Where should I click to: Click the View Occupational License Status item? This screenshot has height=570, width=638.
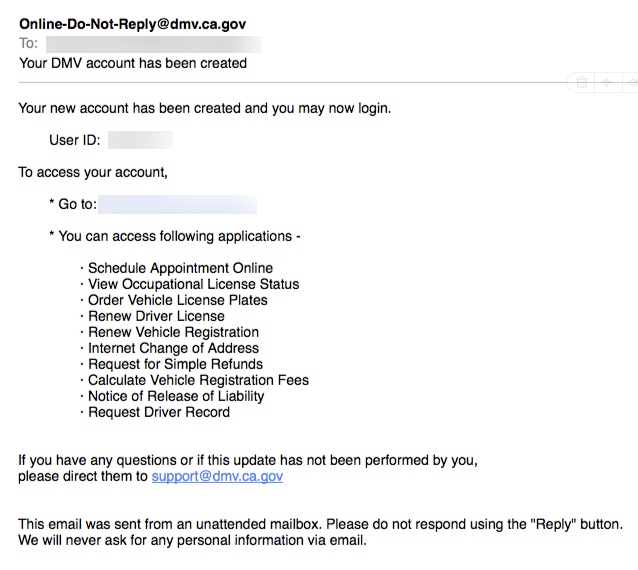(193, 284)
